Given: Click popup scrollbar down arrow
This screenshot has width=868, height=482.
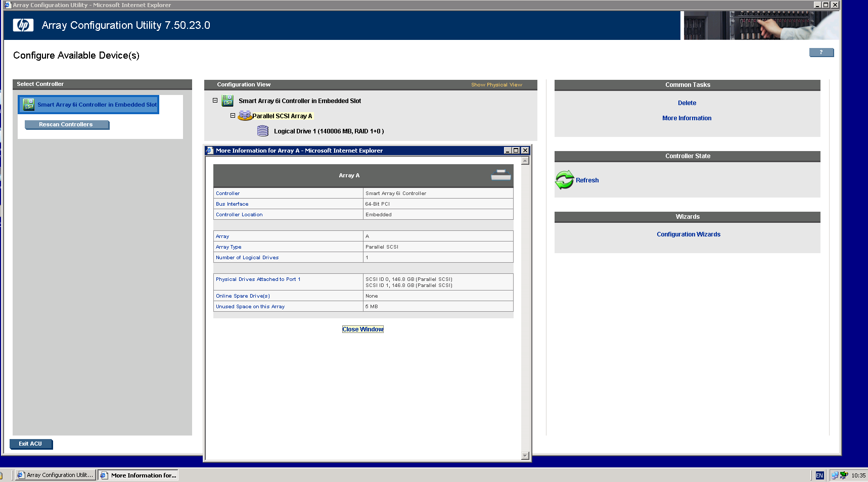Looking at the screenshot, I should coord(525,456).
